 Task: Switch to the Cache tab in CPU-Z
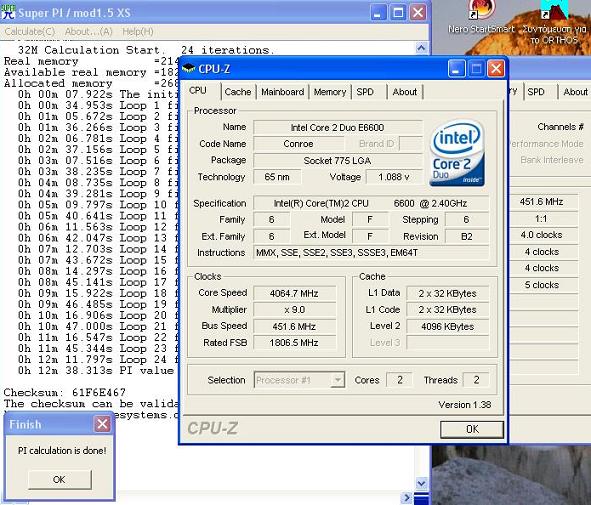click(238, 92)
